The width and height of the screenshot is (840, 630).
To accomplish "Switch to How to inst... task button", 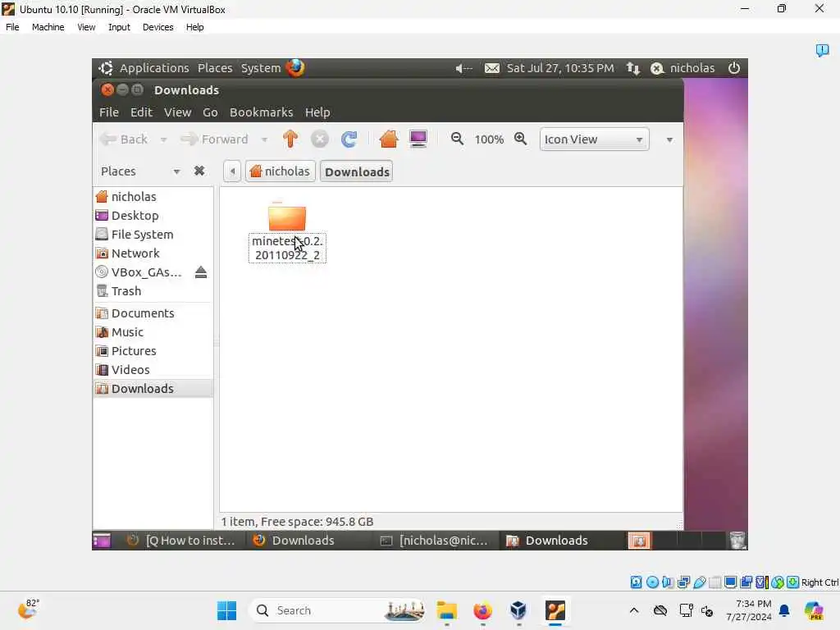I will click(182, 541).
